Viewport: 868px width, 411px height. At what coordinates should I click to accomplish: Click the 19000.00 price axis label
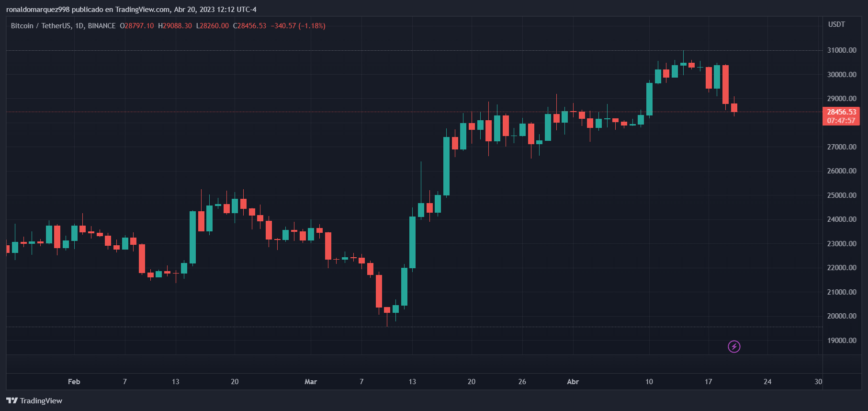click(842, 341)
